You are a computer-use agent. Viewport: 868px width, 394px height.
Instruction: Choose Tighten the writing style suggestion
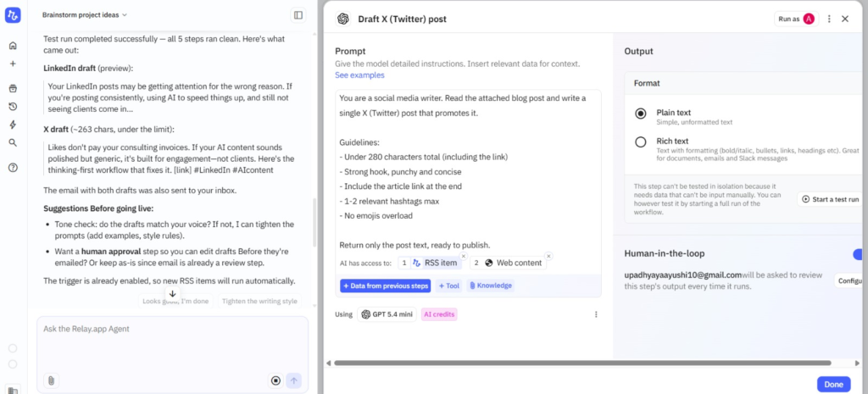(x=260, y=302)
